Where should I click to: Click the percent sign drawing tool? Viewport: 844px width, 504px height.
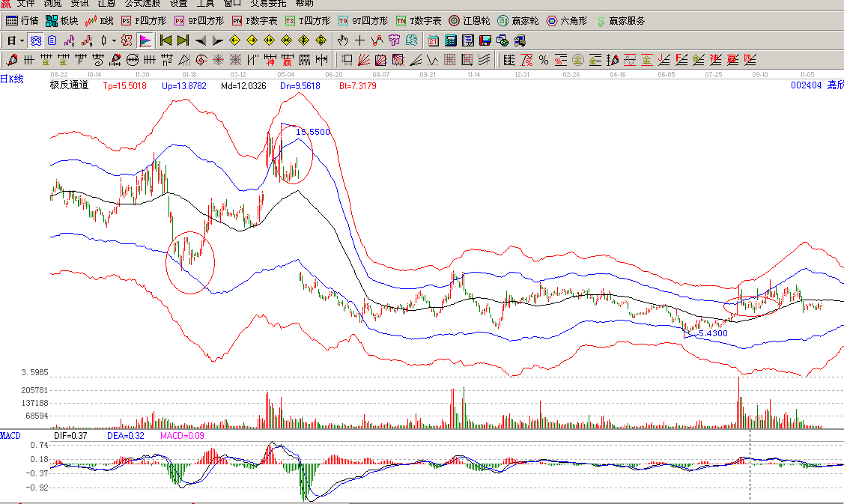coord(543,60)
